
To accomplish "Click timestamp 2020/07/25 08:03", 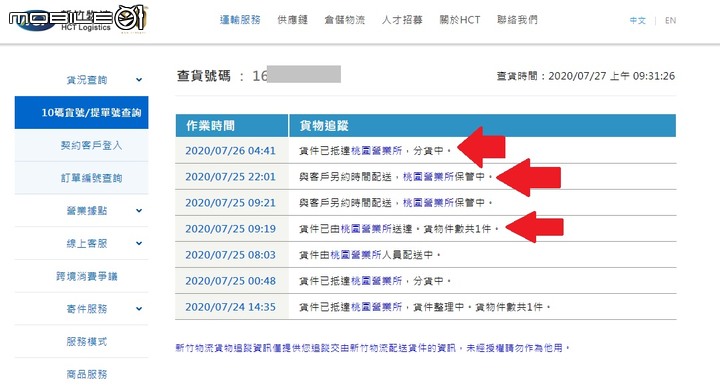I will [x=231, y=255].
